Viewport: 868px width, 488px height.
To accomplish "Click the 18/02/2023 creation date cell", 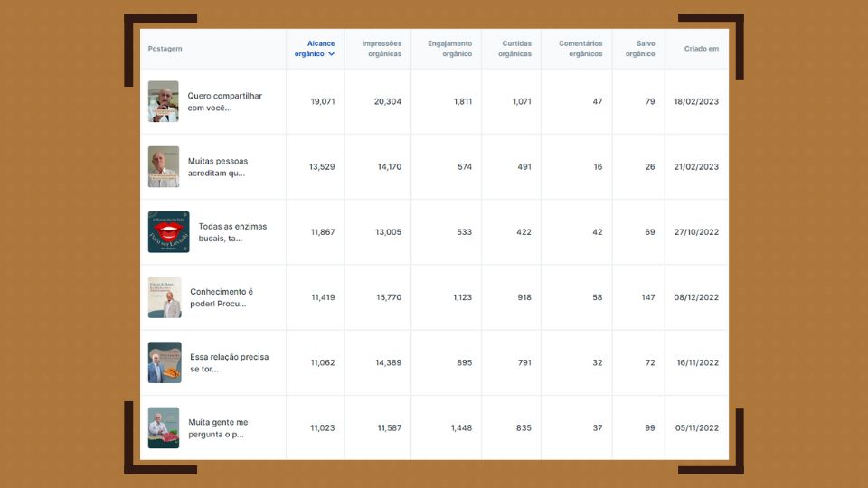I will click(x=696, y=102).
